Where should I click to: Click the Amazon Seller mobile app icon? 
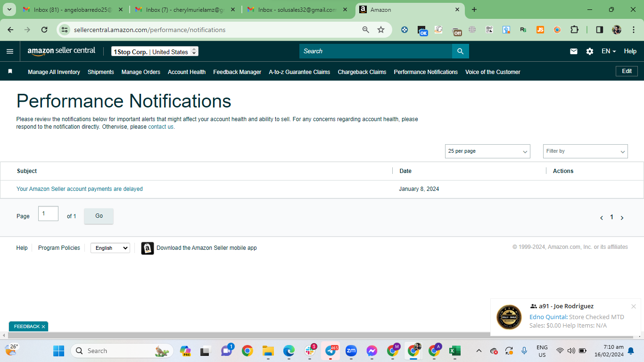pos(148,248)
